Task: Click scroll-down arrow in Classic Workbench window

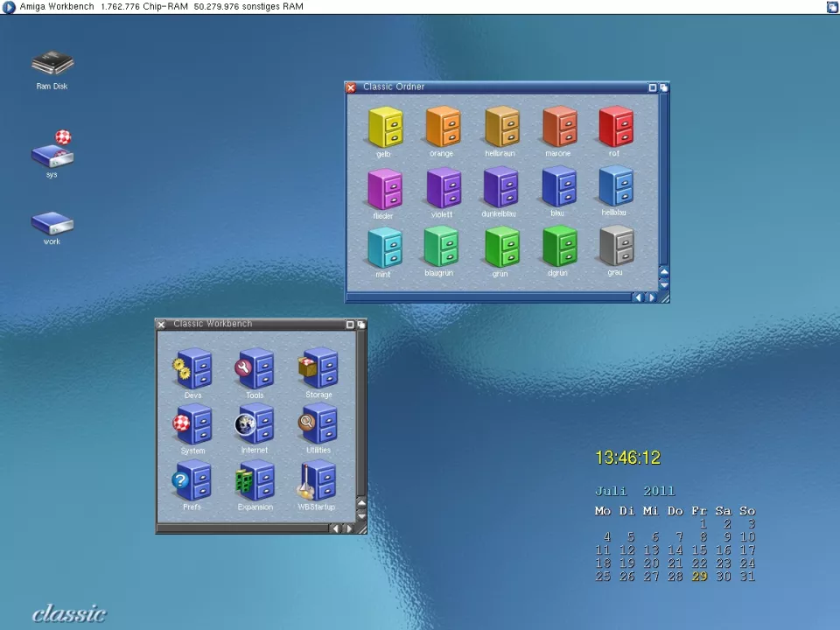Action: 361,514
